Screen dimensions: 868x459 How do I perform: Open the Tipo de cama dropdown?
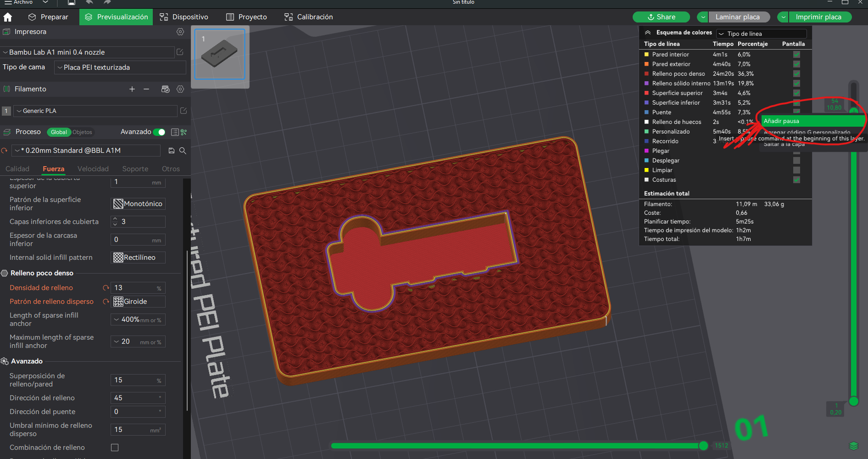(x=120, y=67)
